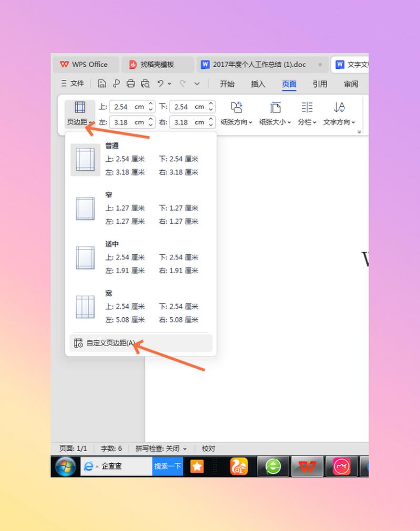
Task: Select the 普通 margin preset
Action: pos(141,160)
